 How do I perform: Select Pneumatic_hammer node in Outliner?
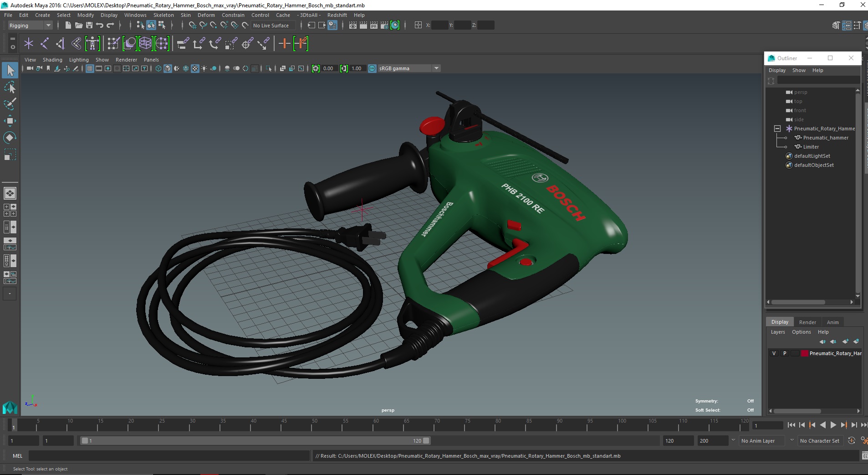826,138
